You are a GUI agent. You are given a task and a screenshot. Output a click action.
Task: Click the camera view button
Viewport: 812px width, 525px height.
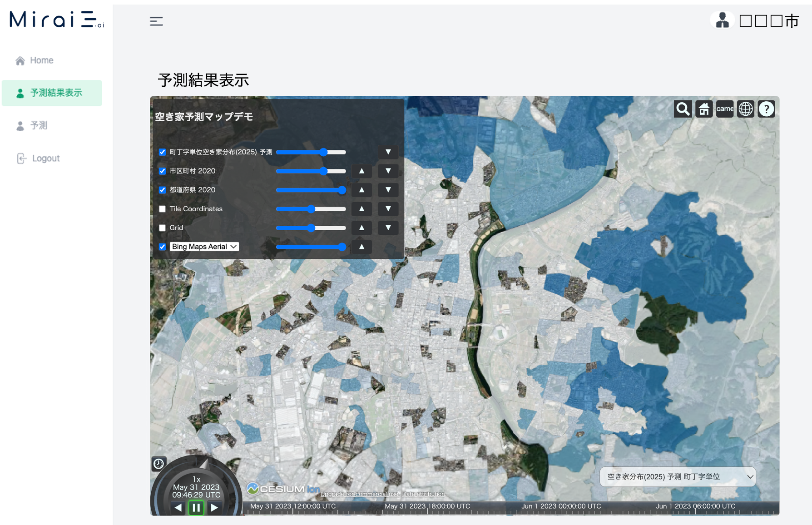(725, 109)
